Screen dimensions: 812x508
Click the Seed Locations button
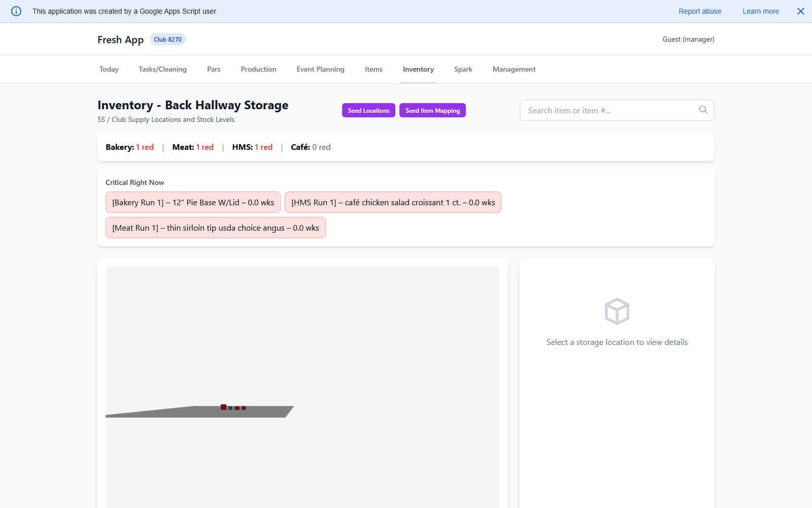point(368,110)
